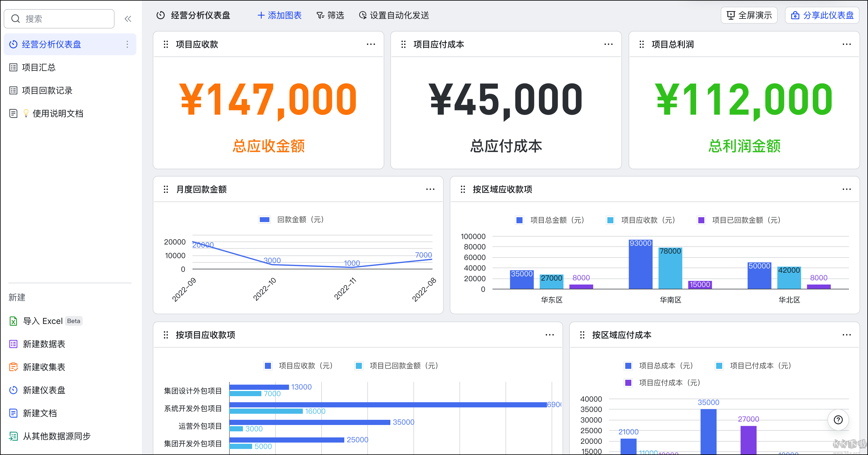Viewport: 868px width, 455px height.
Task: Open 项目回款记录 from the sidebar
Action: coord(47,90)
